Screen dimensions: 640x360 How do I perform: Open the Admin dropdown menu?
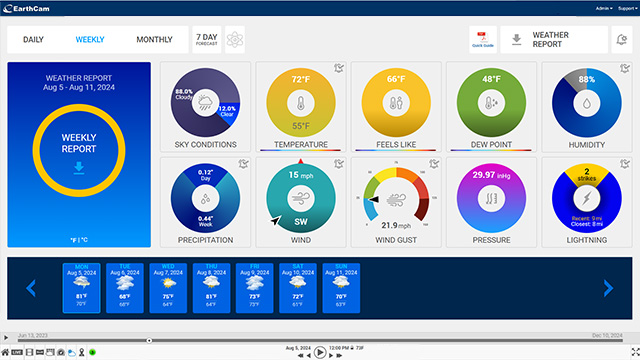pyautogui.click(x=604, y=8)
